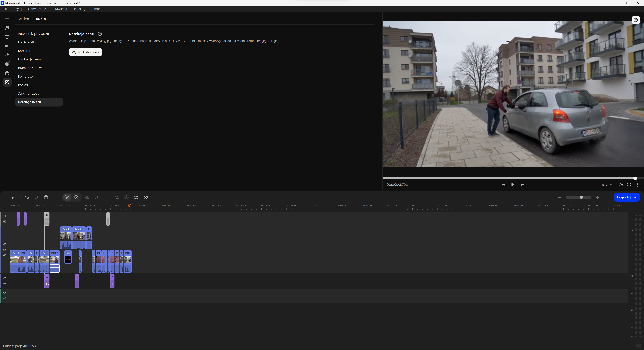Open the Odtwarzanie menu
The image size is (644, 350).
[x=37, y=9]
